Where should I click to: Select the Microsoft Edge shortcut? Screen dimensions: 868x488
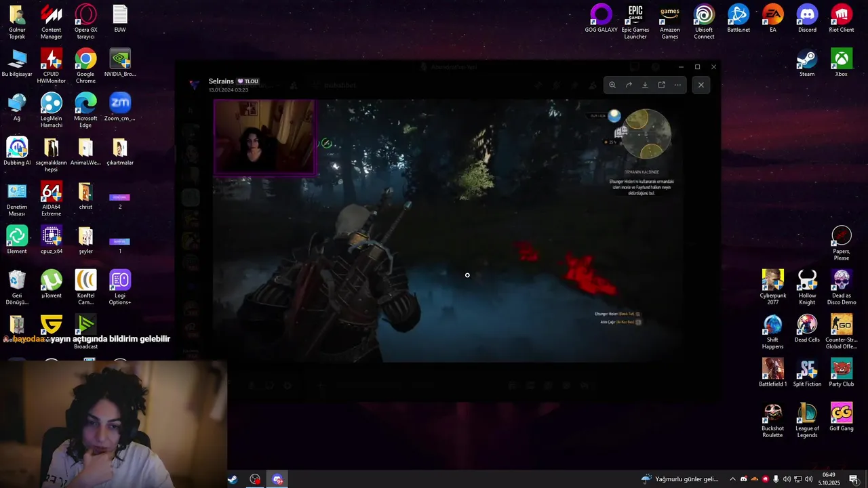pos(85,110)
